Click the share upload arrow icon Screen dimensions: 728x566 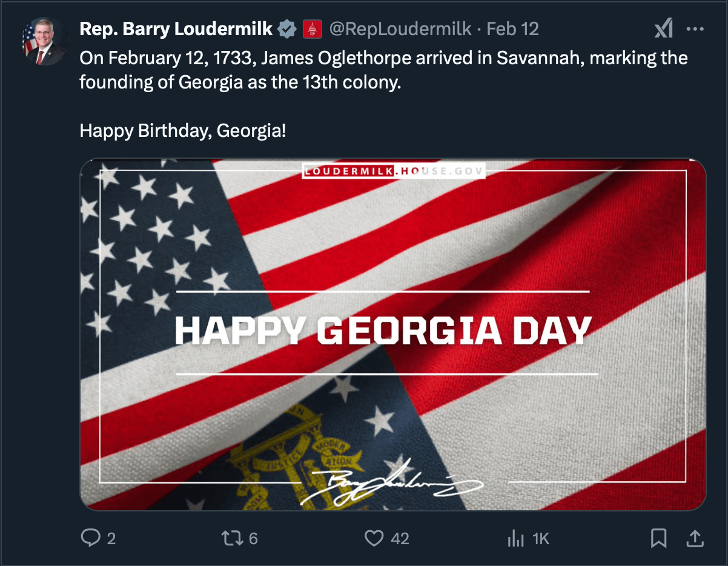(x=695, y=538)
